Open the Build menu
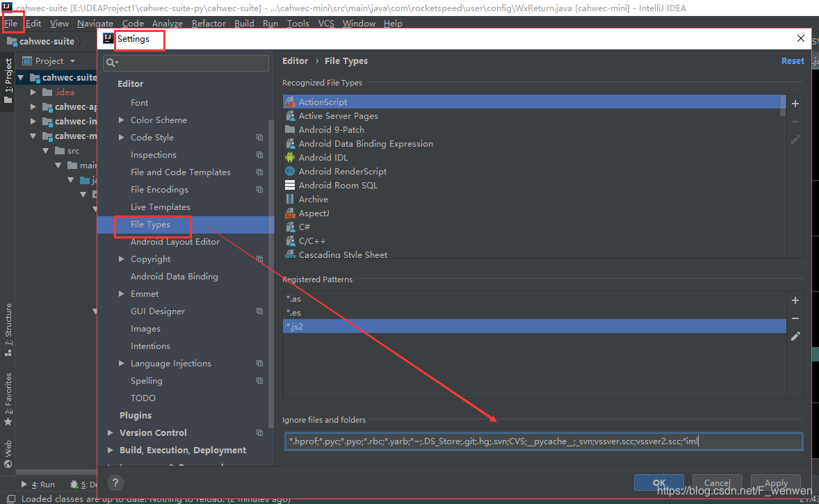 [x=244, y=24]
